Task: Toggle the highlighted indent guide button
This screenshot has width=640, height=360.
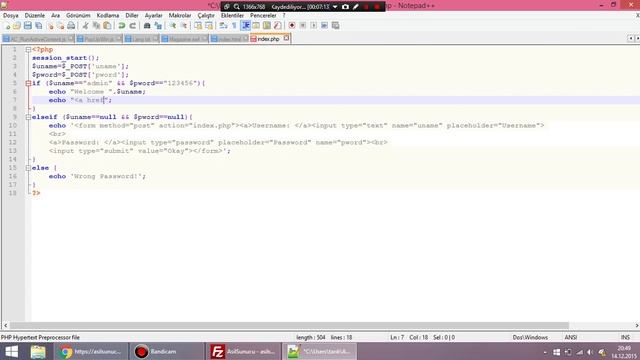Action: click(x=246, y=26)
